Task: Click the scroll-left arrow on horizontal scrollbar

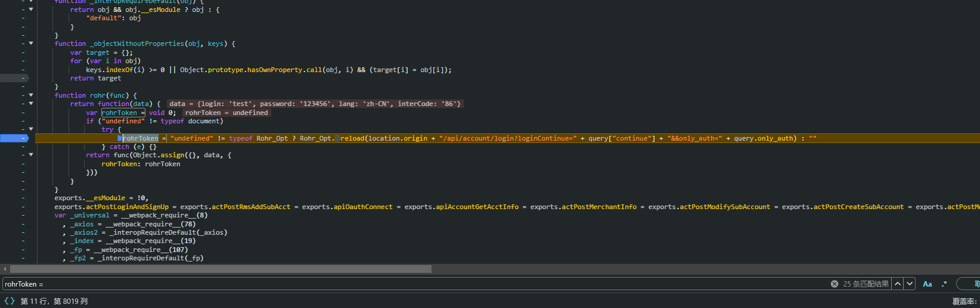Action: 5,269
